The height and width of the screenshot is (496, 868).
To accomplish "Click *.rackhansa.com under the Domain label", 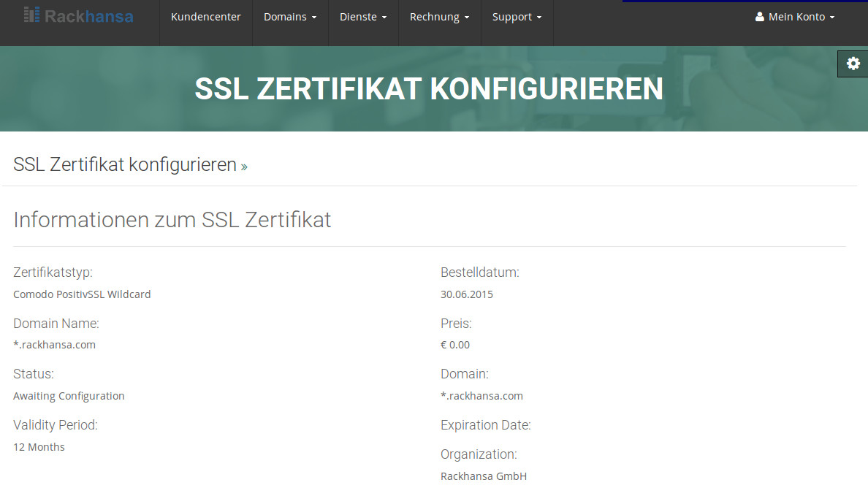I will (481, 396).
